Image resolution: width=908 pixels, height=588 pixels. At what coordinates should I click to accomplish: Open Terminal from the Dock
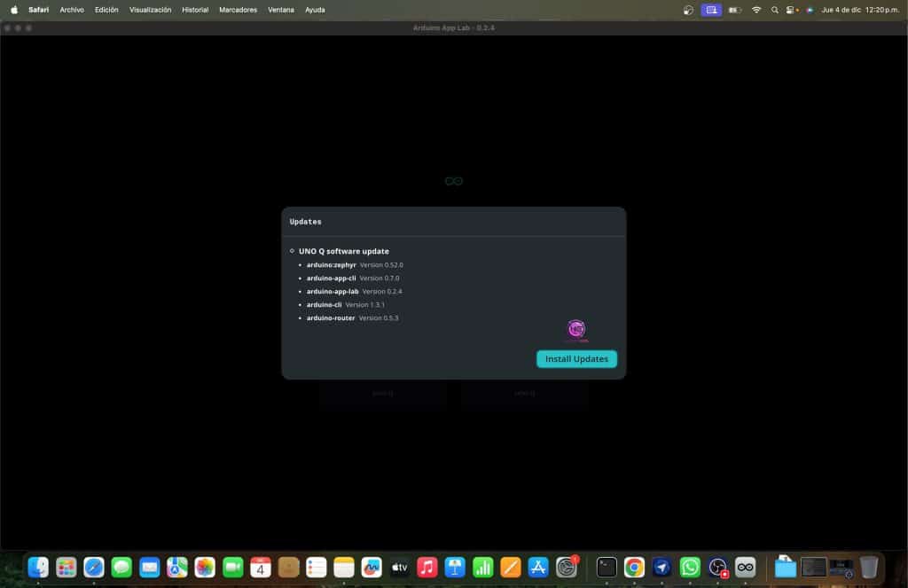pos(607,567)
